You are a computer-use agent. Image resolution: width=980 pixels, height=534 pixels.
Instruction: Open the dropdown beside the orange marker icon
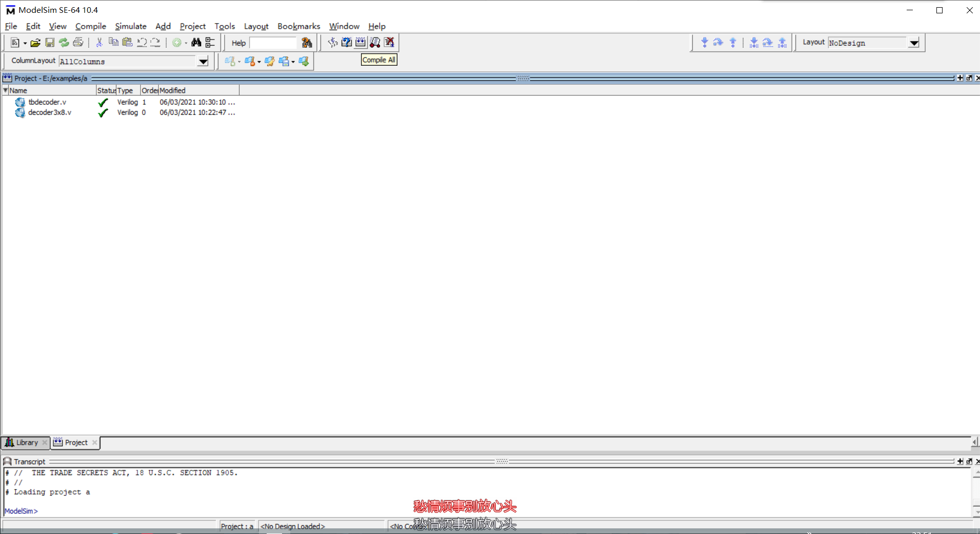(x=259, y=62)
